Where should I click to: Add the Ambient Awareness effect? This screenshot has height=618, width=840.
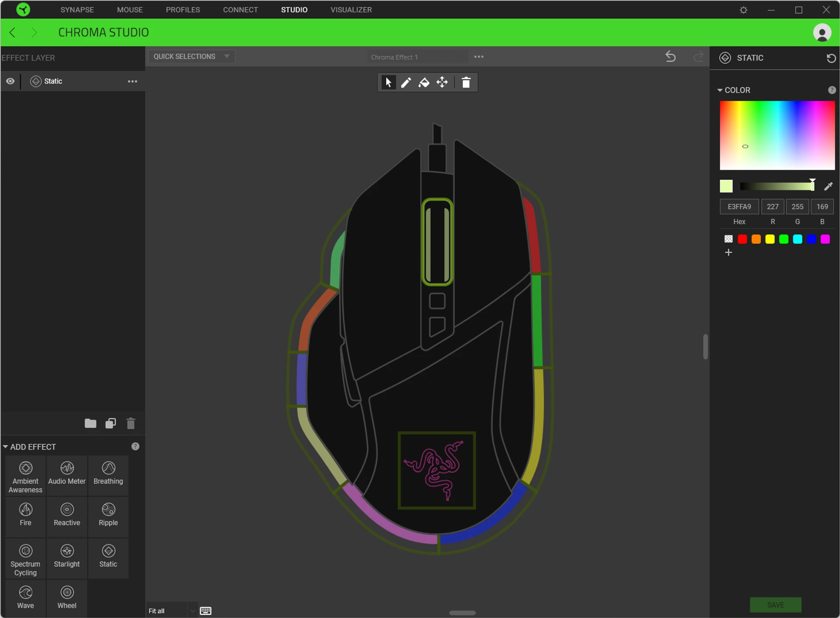(25, 476)
